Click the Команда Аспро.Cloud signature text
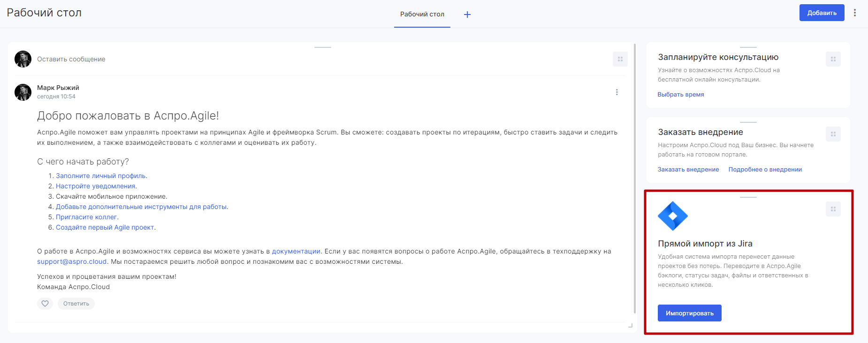The image size is (868, 343). (73, 287)
